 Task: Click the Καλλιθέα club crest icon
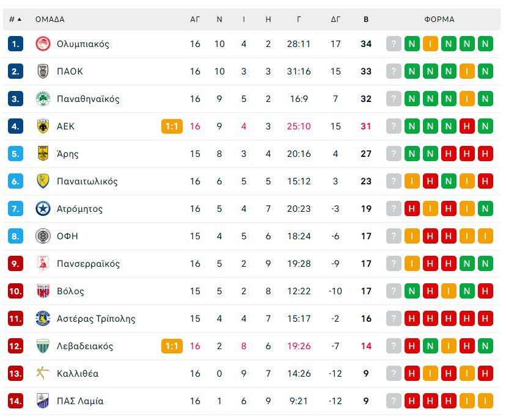point(43,374)
